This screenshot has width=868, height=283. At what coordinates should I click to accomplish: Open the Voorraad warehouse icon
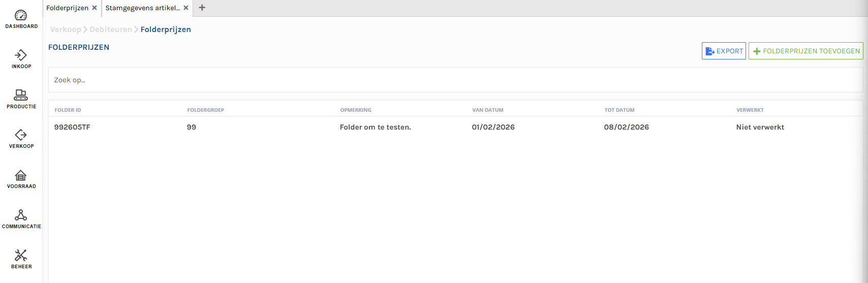(x=21, y=175)
